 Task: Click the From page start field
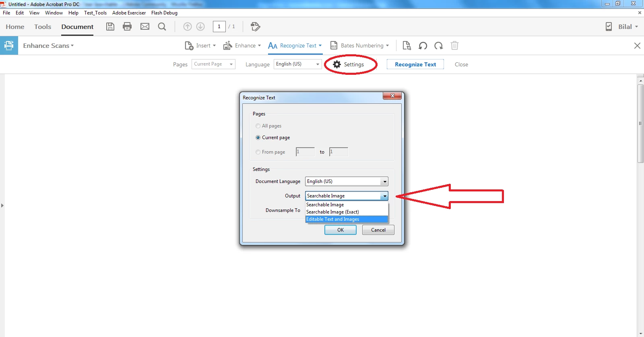pos(305,152)
